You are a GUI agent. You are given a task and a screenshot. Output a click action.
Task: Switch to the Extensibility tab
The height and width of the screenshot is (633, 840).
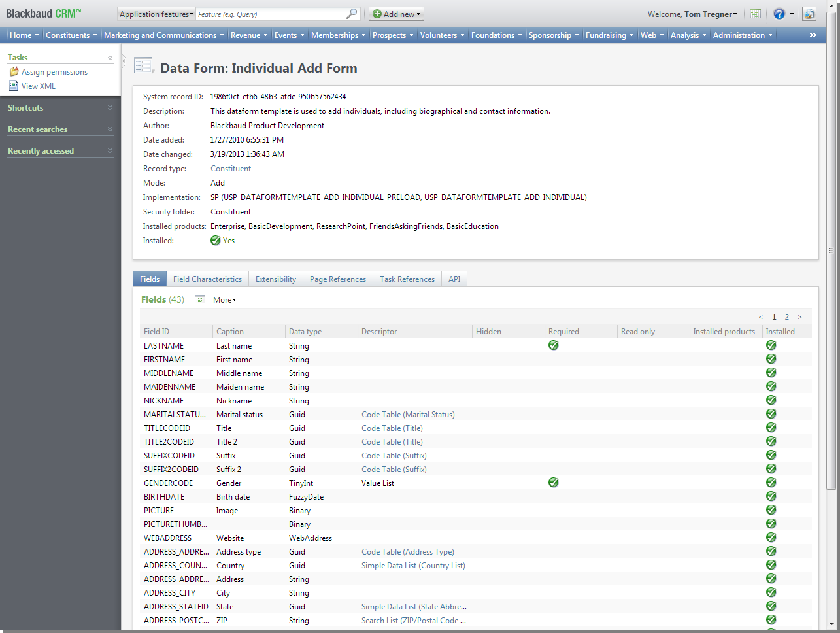276,279
